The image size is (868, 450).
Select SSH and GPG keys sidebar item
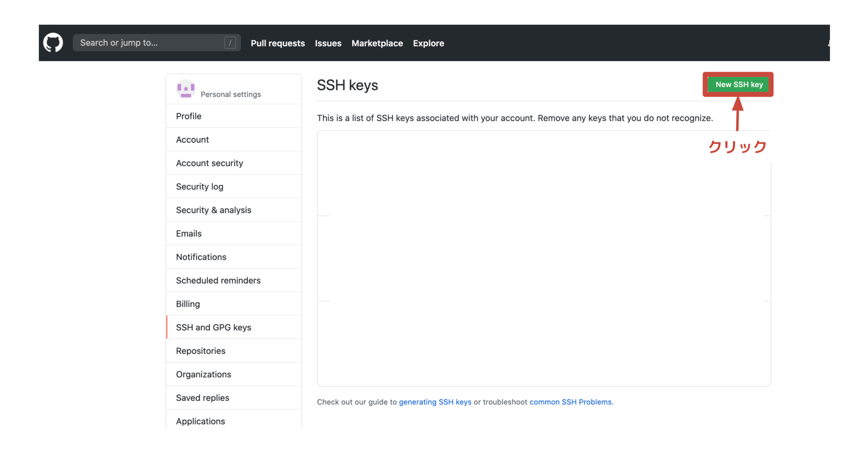click(213, 327)
